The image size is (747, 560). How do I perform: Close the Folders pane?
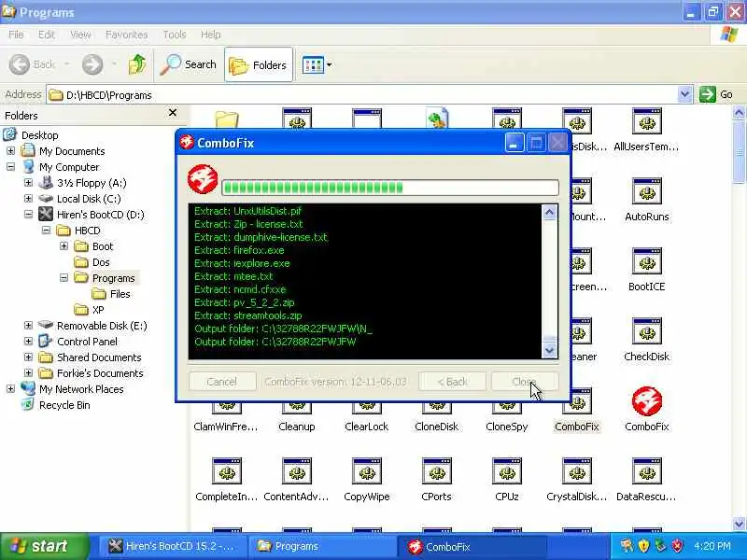point(173,113)
